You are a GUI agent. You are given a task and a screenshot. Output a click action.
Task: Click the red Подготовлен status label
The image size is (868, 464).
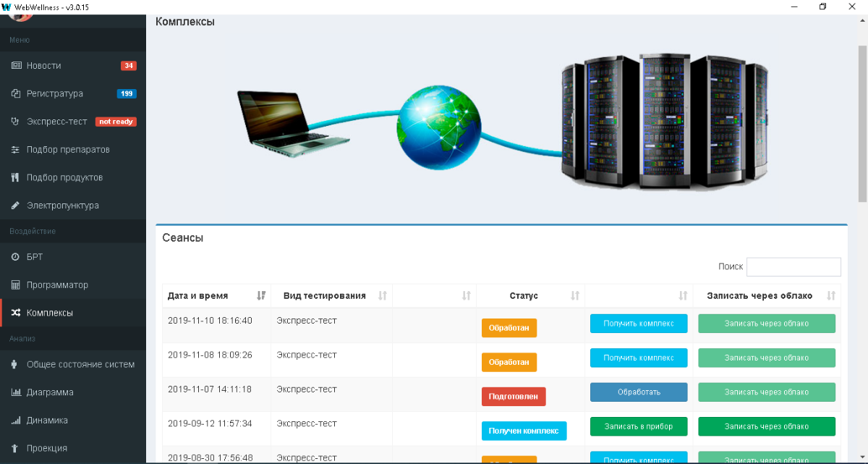tap(514, 397)
